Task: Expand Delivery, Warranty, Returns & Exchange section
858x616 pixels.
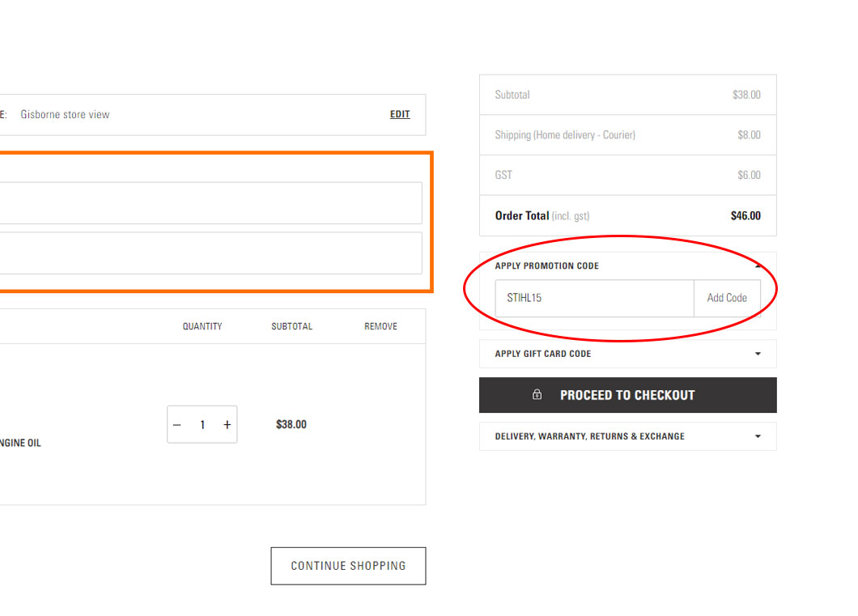Action: (x=758, y=436)
